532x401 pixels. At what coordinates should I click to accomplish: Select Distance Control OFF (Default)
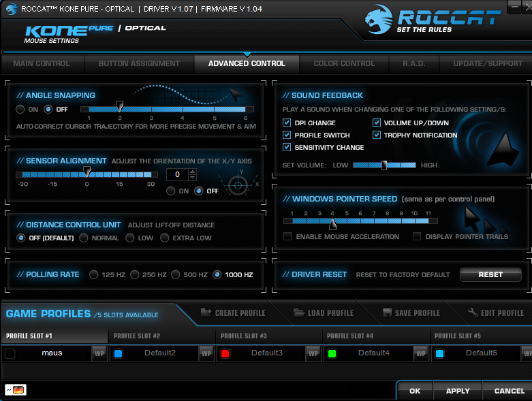(21, 238)
